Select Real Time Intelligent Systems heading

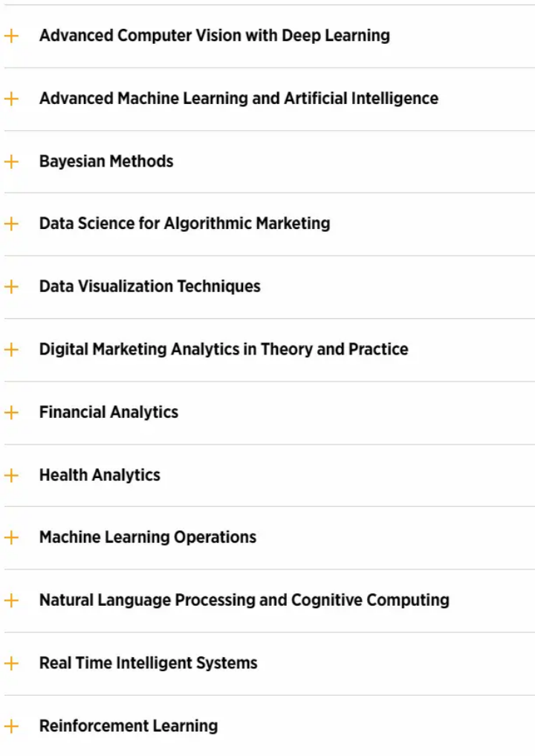(148, 663)
